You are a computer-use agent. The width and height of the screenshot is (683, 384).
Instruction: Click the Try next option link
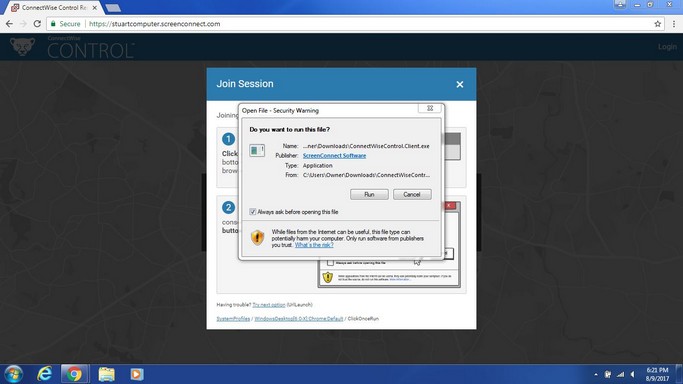(269, 305)
